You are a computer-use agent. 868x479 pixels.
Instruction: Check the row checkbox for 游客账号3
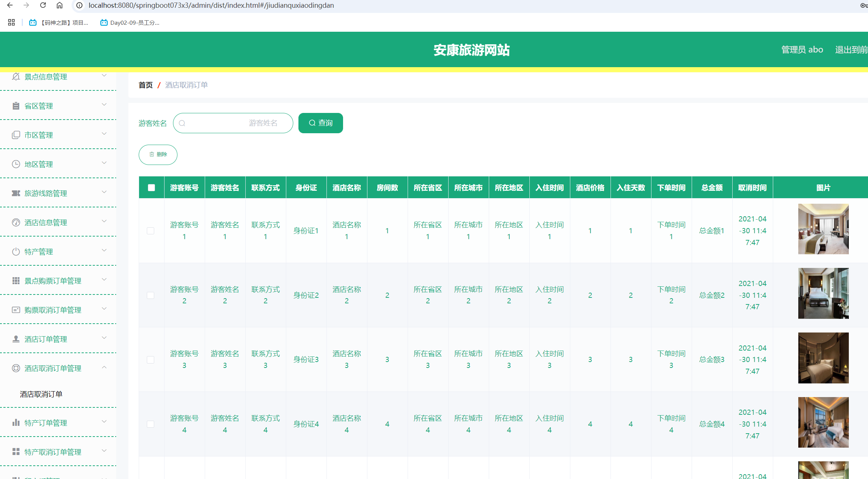click(151, 360)
